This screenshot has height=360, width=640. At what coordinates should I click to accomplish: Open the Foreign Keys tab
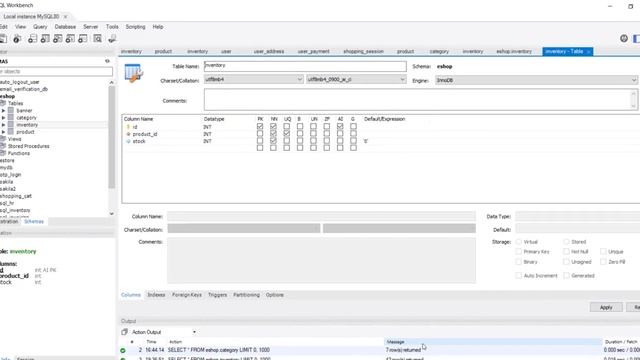[x=187, y=295]
